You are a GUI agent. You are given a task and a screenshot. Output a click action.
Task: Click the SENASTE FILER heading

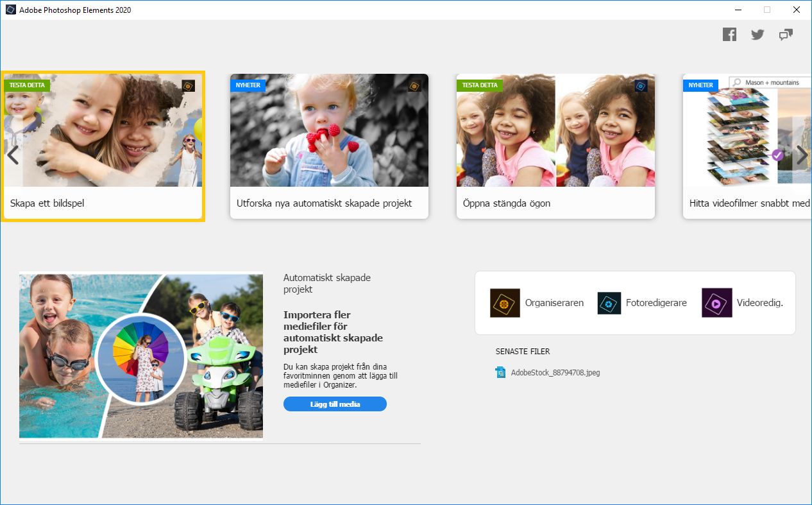point(523,352)
